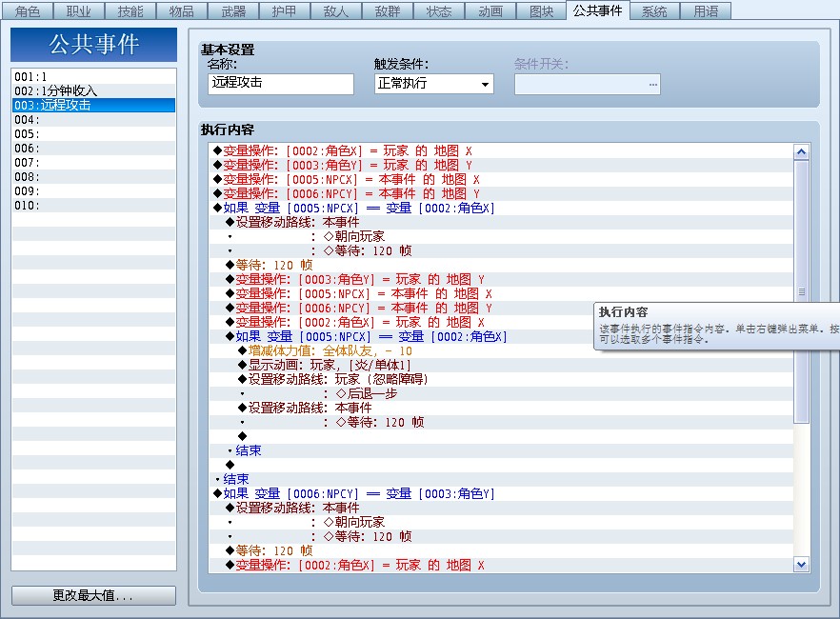
Task: Open the 系统 tab
Action: [x=654, y=11]
